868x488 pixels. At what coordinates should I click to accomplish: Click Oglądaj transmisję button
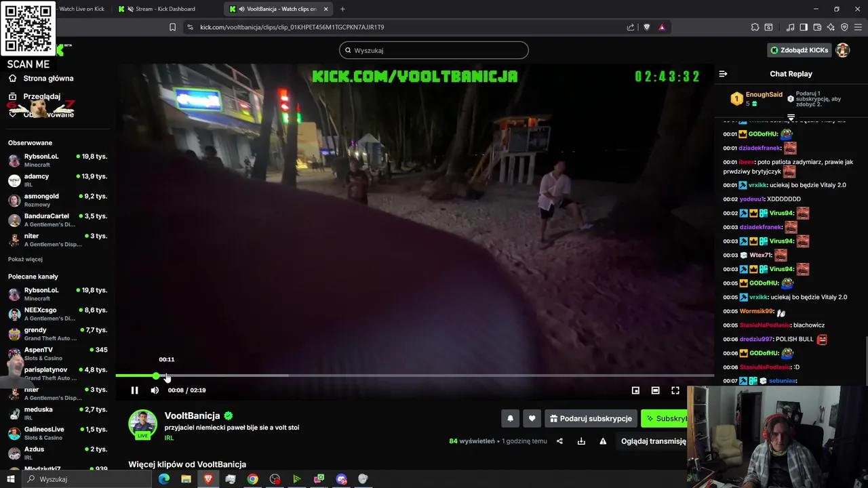tap(652, 441)
